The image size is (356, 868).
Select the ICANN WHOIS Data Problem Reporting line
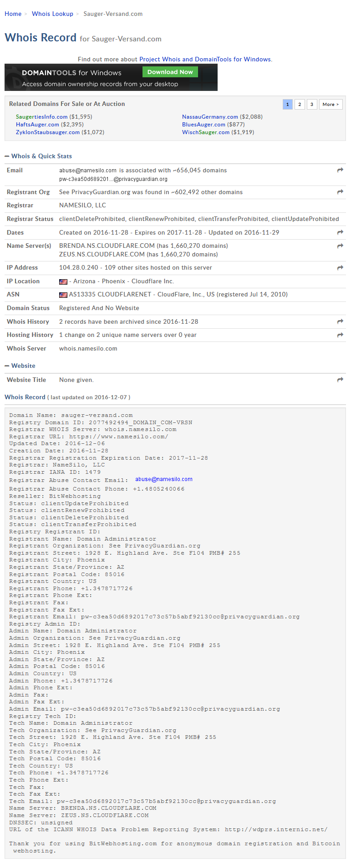168,829
